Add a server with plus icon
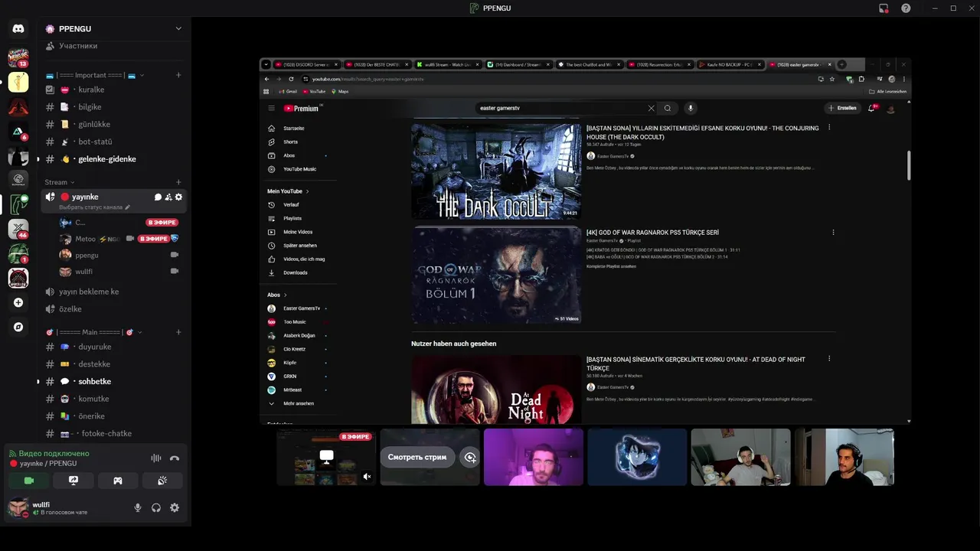980x551 pixels. pyautogui.click(x=18, y=302)
